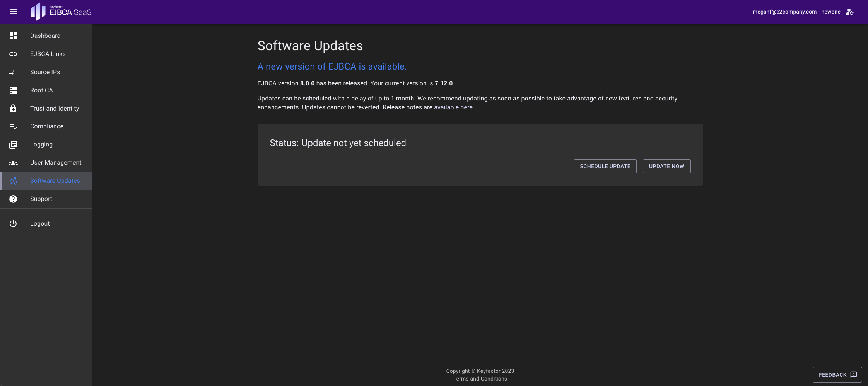The width and height of the screenshot is (868, 386).
Task: Click the Compliance checklist icon
Action: point(13,126)
